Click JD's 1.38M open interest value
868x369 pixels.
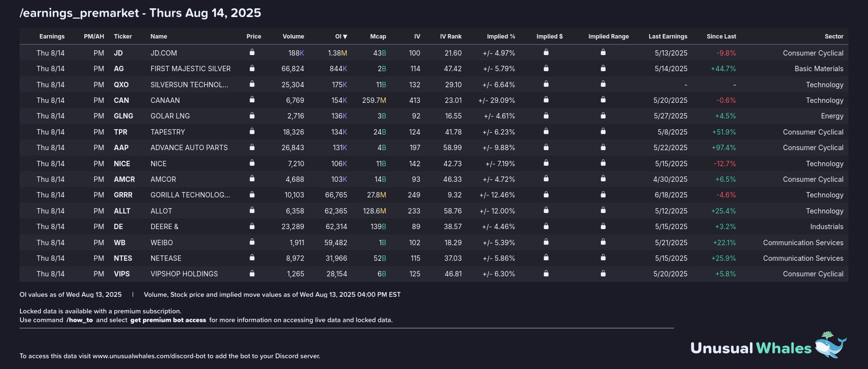pyautogui.click(x=337, y=53)
